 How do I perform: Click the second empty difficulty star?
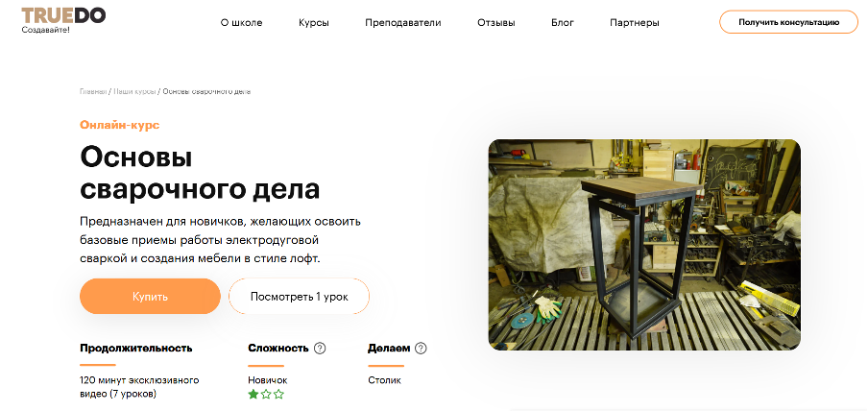[266, 394]
